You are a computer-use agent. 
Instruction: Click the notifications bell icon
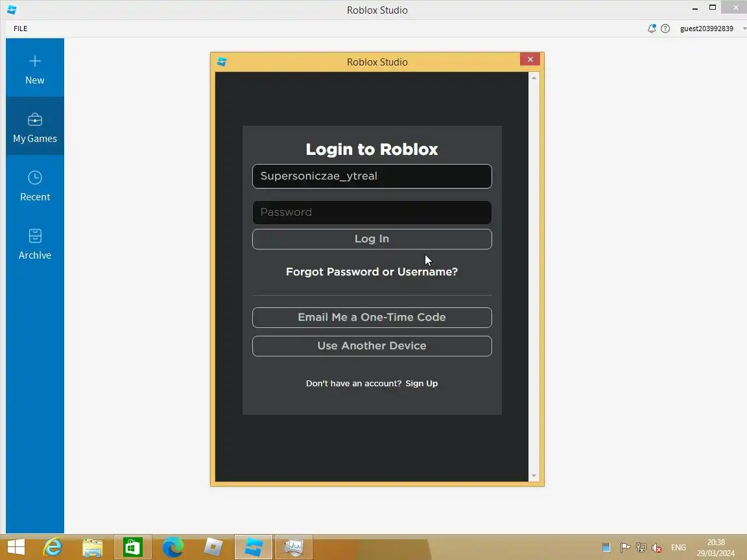click(651, 29)
